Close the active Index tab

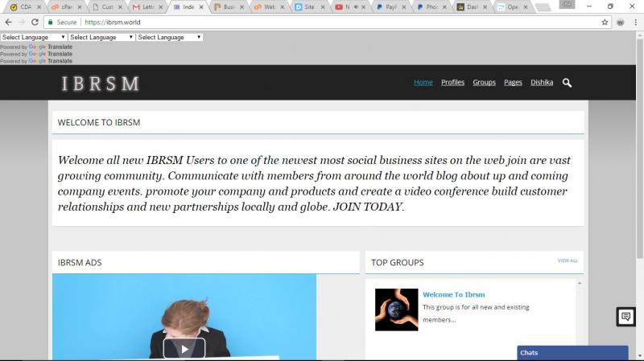point(201,7)
